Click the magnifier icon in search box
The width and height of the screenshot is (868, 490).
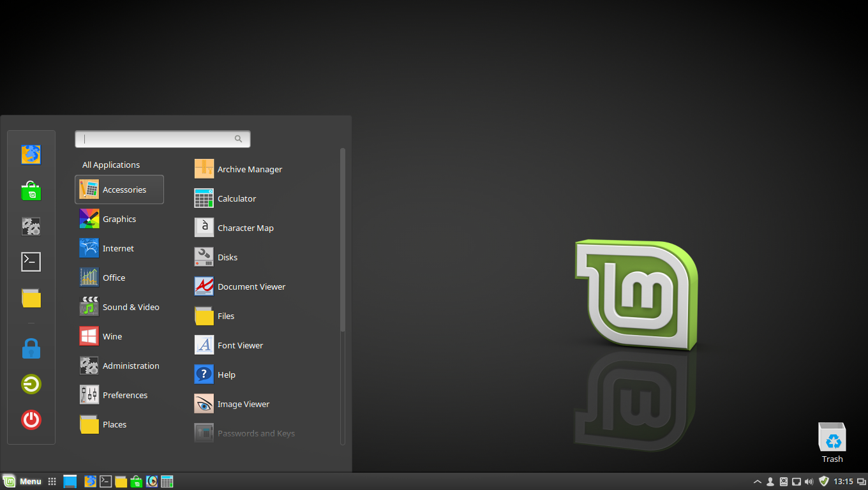point(238,138)
